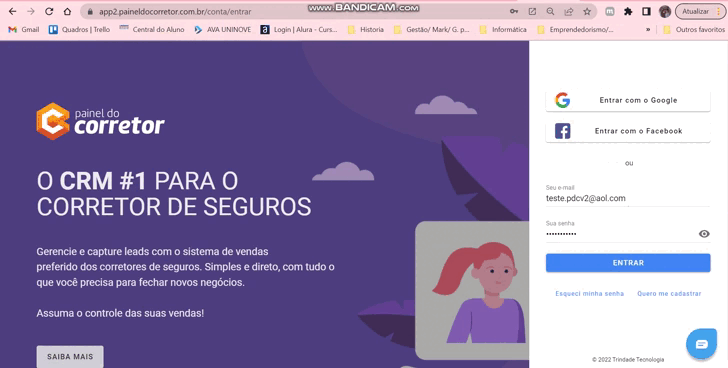Open the Chrome profile avatar

click(x=665, y=12)
